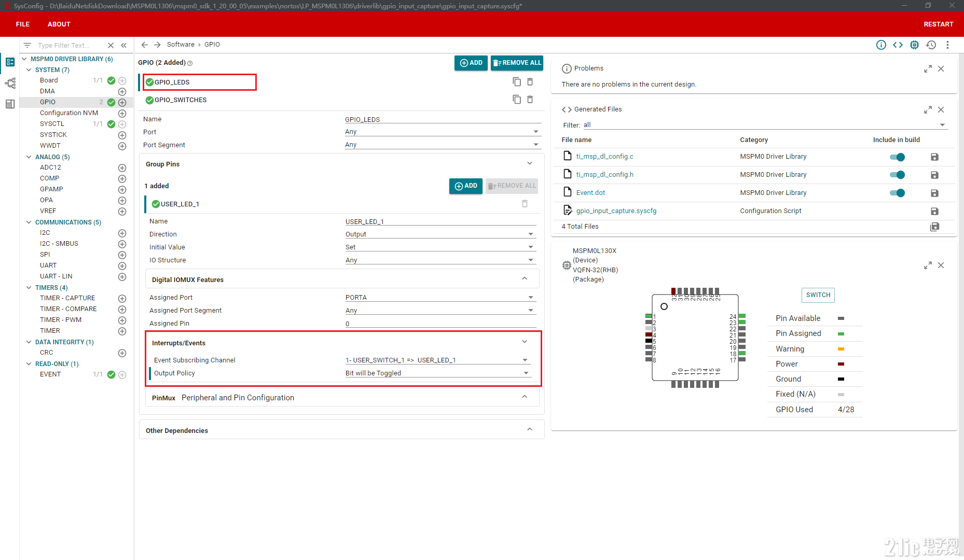The width and height of the screenshot is (964, 560).
Task: Add a new GPIO instance from sidebar
Action: click(x=122, y=103)
